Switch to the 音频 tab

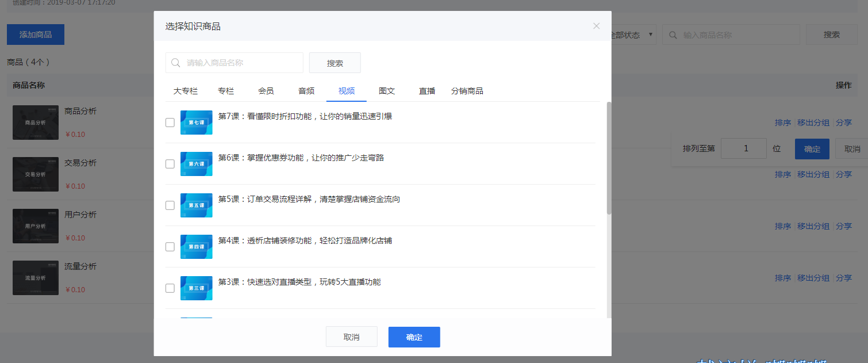point(306,91)
